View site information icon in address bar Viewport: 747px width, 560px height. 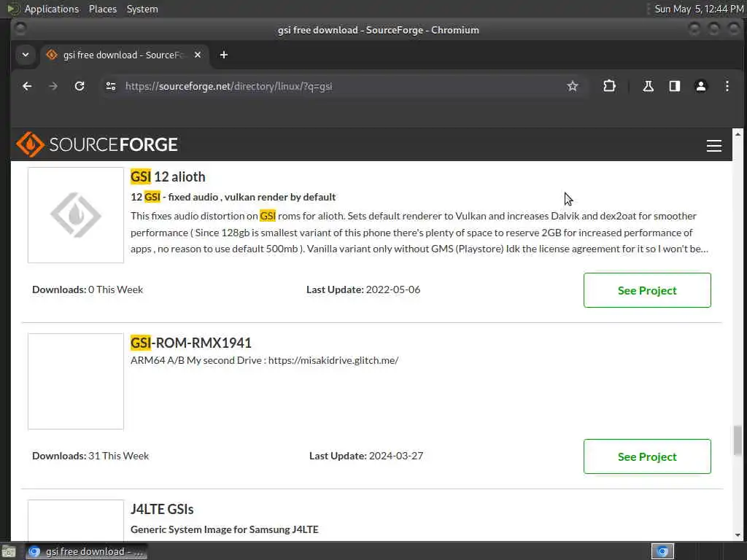coord(111,86)
